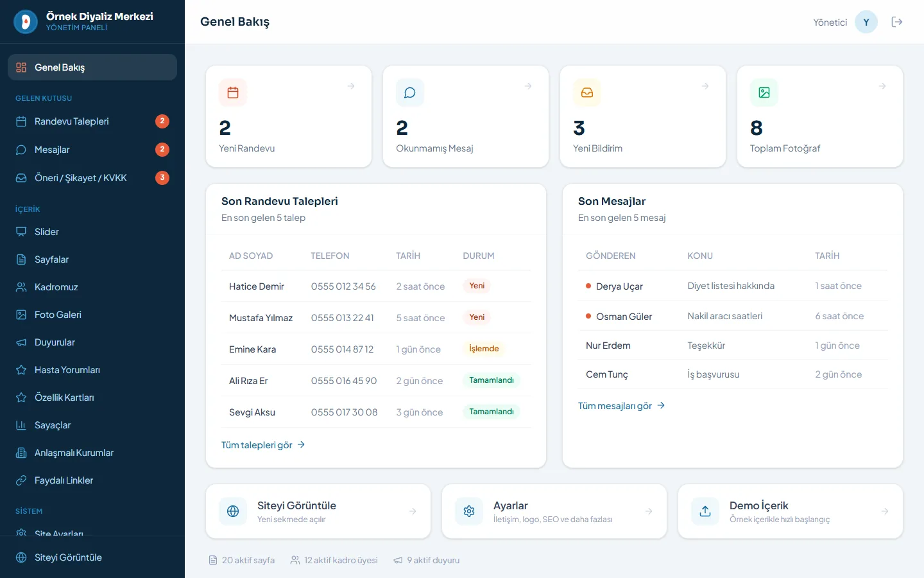
Task: Open Hasta Yorumları in the sidebar
Action: click(x=92, y=370)
